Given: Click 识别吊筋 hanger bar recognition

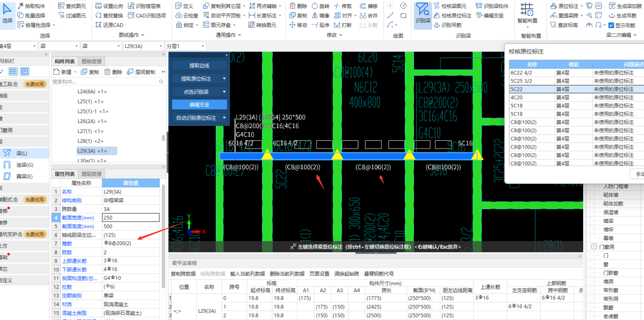Looking at the screenshot, I should click(448, 25).
